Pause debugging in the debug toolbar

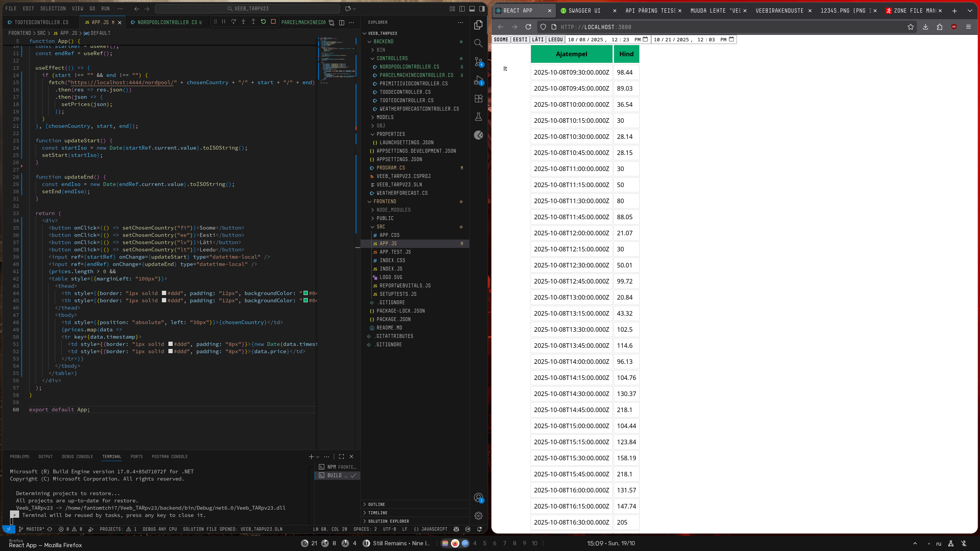pyautogui.click(x=224, y=22)
